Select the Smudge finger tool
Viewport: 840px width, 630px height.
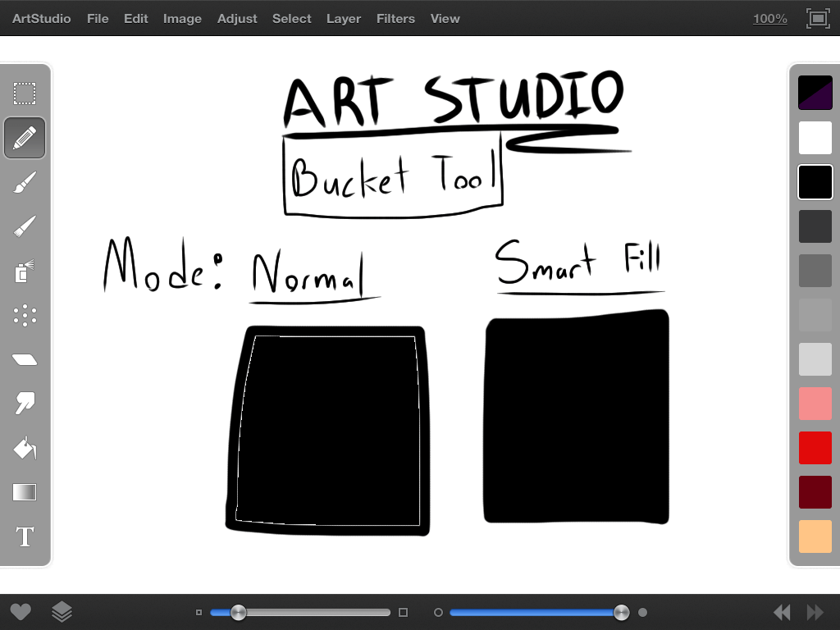click(x=25, y=403)
